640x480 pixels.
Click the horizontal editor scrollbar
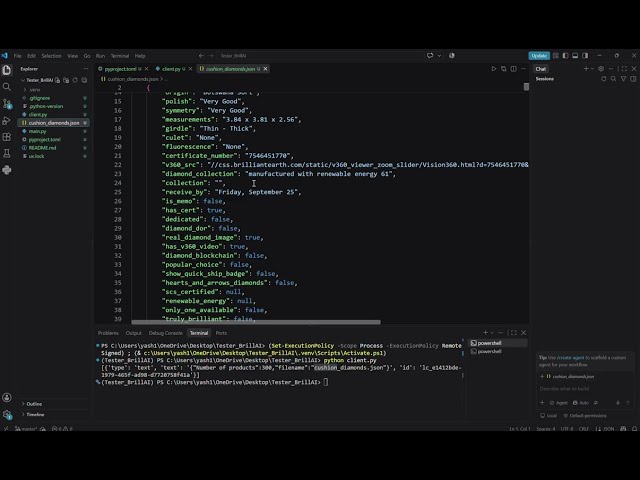point(256,322)
